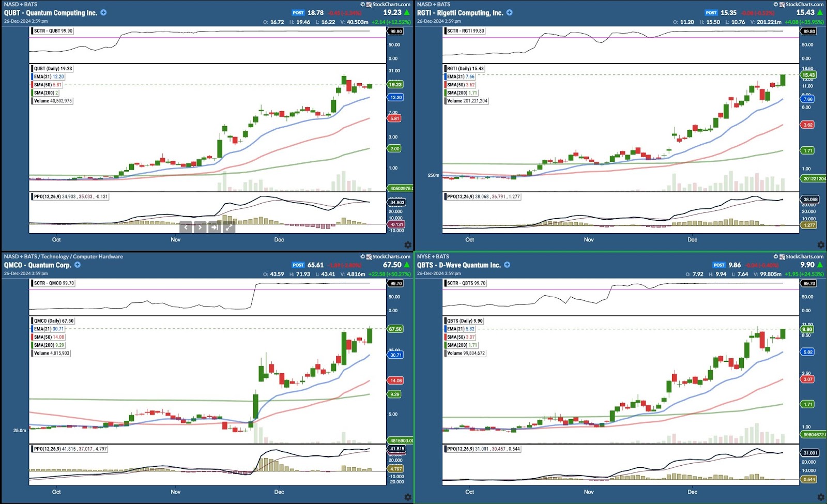Image resolution: width=827 pixels, height=504 pixels.
Task: Click Nov label on RGTI time axis
Action: tap(589, 240)
